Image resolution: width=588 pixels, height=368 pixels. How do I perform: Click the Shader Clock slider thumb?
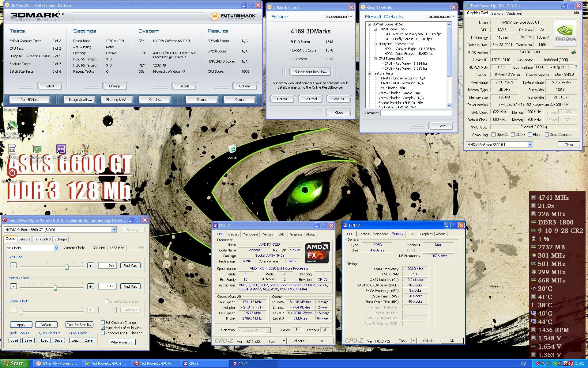(x=21, y=311)
